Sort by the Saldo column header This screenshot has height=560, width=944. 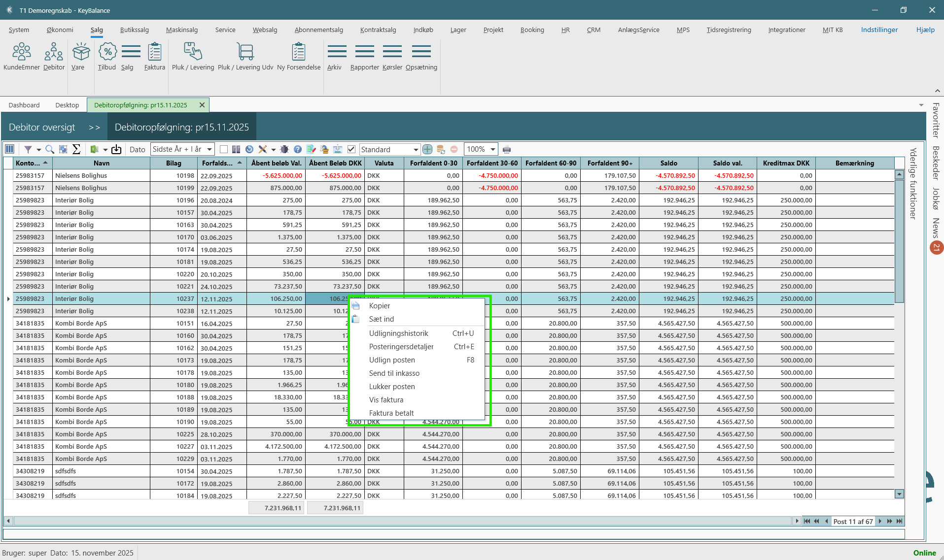pyautogui.click(x=668, y=163)
